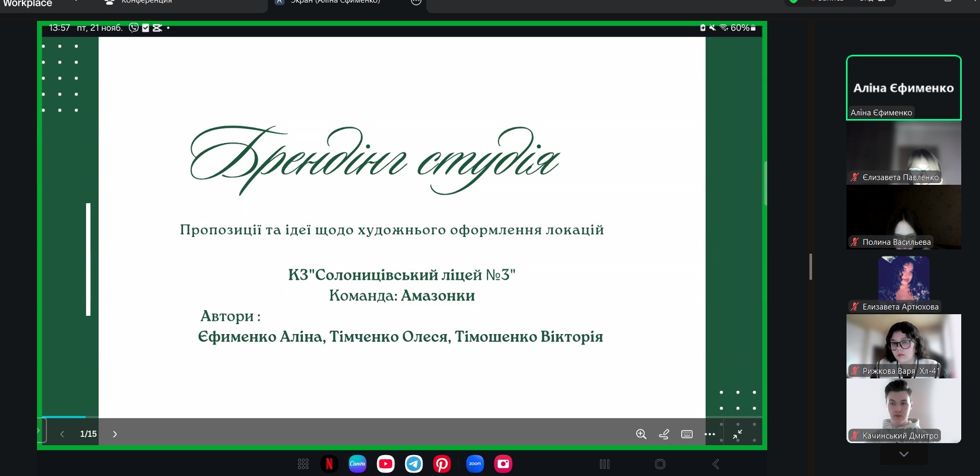This screenshot has width=980, height=476.
Task: Tap the Zoom app icon in dock
Action: click(475, 463)
